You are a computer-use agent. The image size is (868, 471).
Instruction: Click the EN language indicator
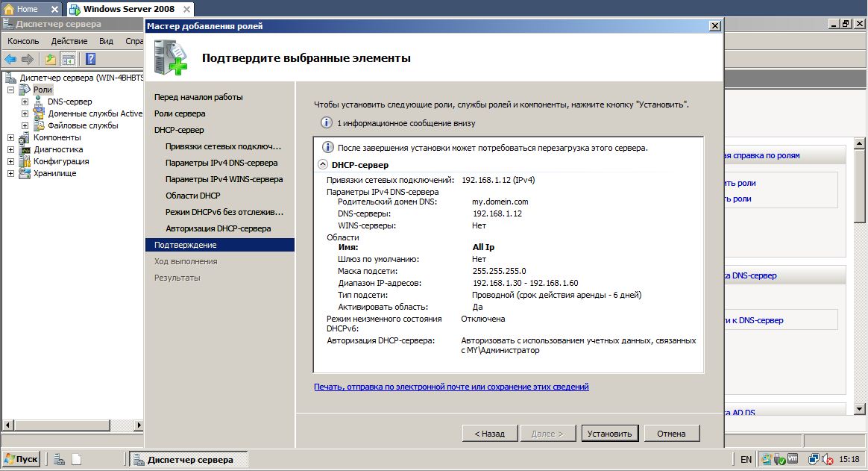point(746,459)
